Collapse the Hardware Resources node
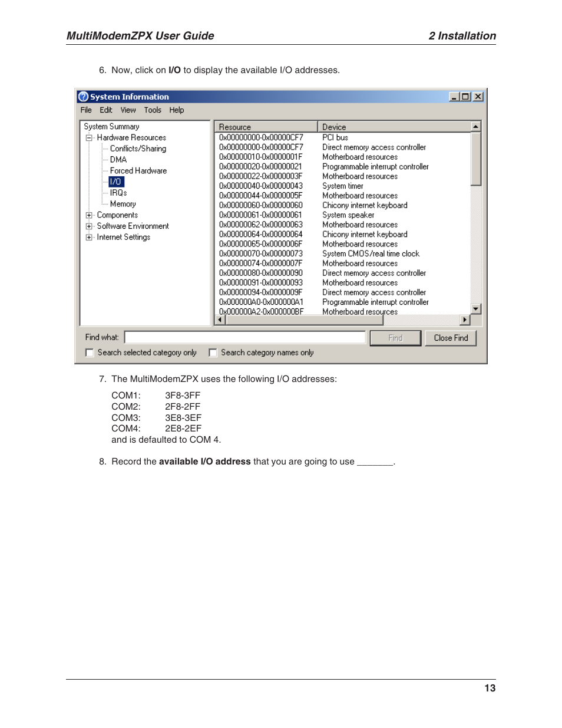562x728 pixels. click(89, 138)
